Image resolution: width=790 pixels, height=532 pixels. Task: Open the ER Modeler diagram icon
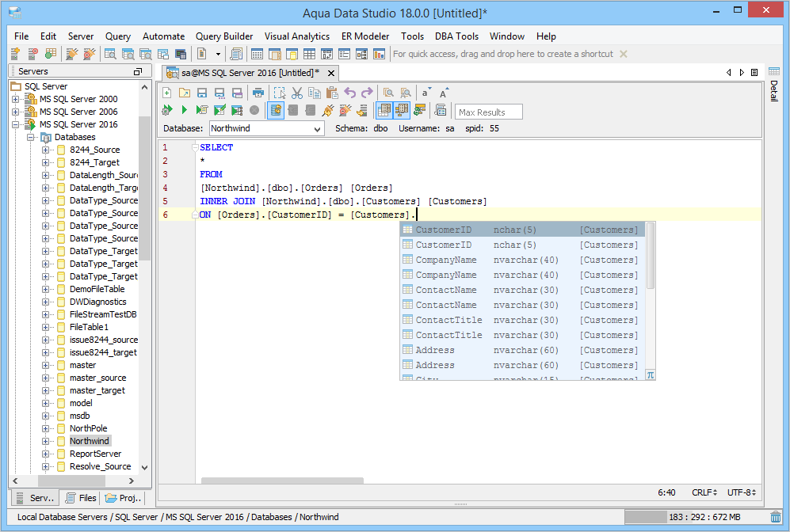click(x=361, y=53)
